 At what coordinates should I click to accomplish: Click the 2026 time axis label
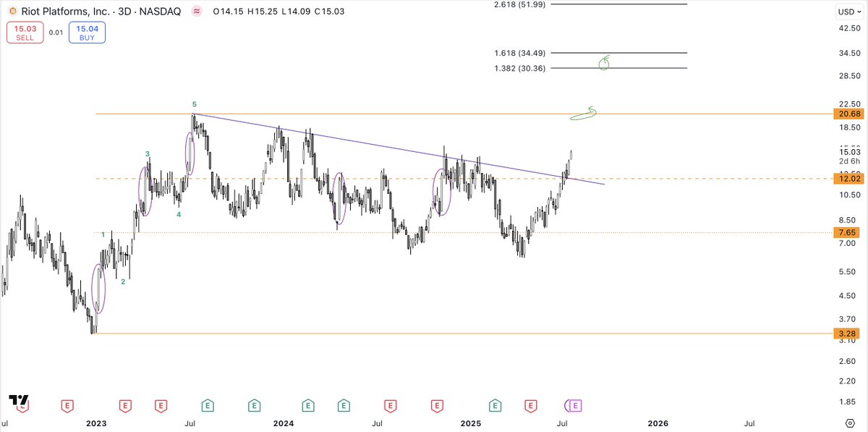click(658, 423)
